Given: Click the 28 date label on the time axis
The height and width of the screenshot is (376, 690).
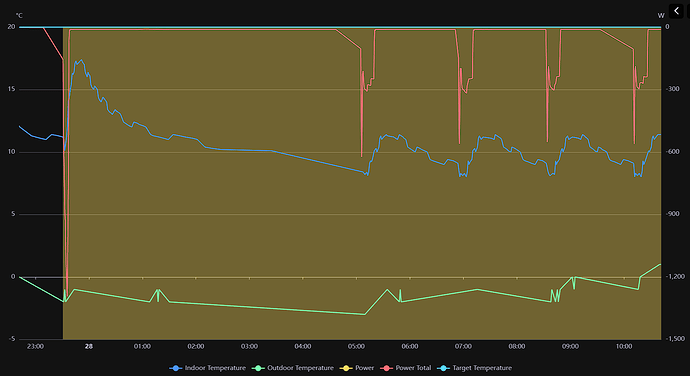Looking at the screenshot, I should 89,347.
